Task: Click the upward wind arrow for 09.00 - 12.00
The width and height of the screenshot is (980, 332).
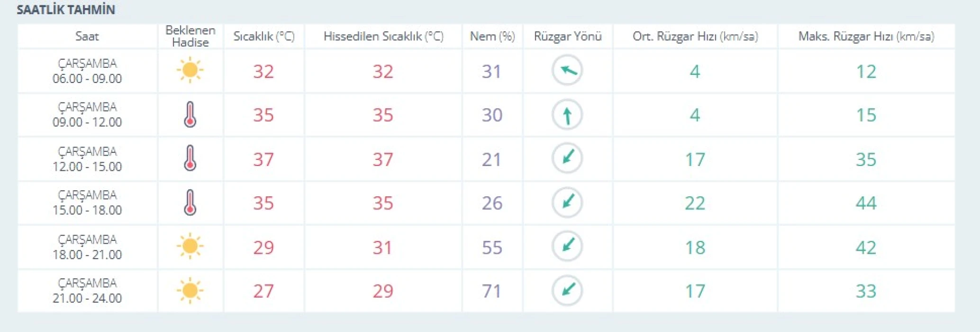Action: click(567, 115)
